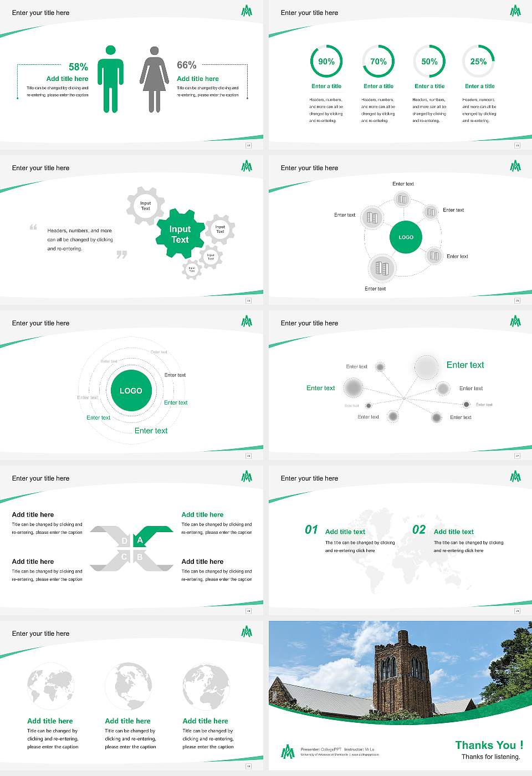Click the green 'Add title here' heading beside arrow A
532x776 pixels.
[202, 514]
